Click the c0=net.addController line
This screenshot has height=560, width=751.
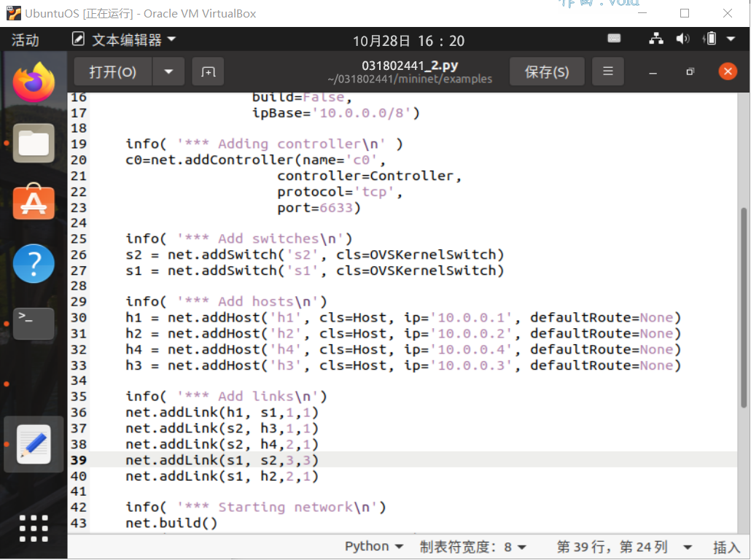[x=256, y=160]
